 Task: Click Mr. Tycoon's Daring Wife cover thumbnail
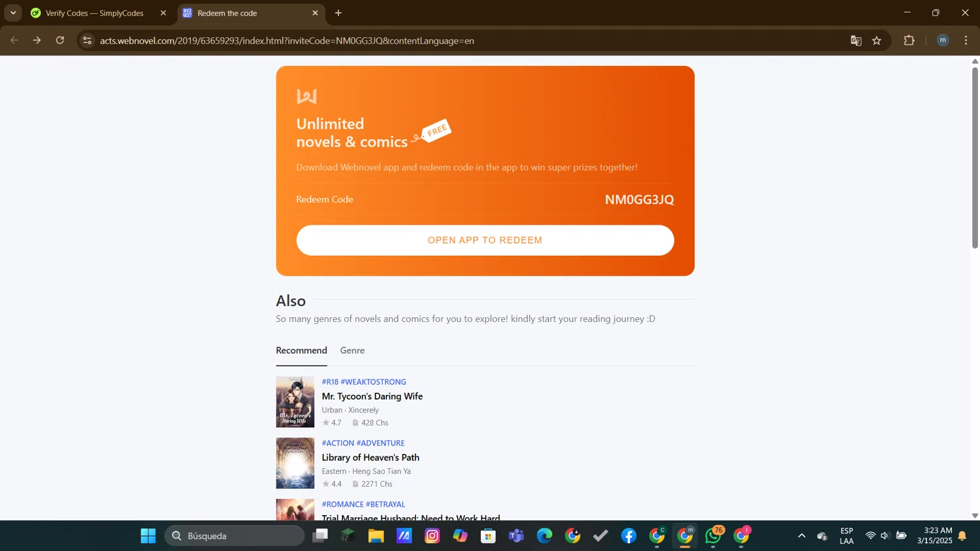[x=295, y=401]
